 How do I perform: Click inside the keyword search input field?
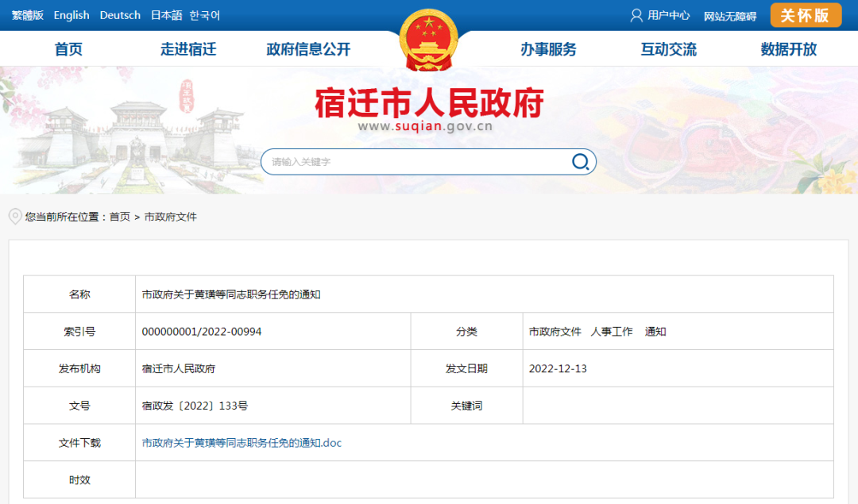point(397,161)
